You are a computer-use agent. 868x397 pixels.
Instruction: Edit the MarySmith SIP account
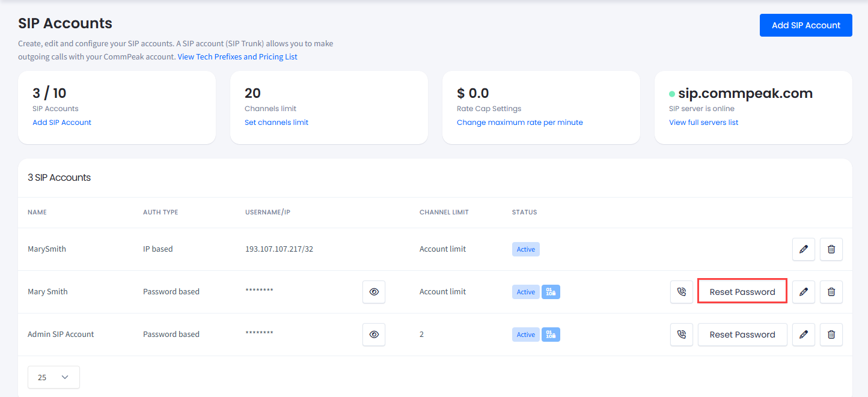(x=803, y=249)
